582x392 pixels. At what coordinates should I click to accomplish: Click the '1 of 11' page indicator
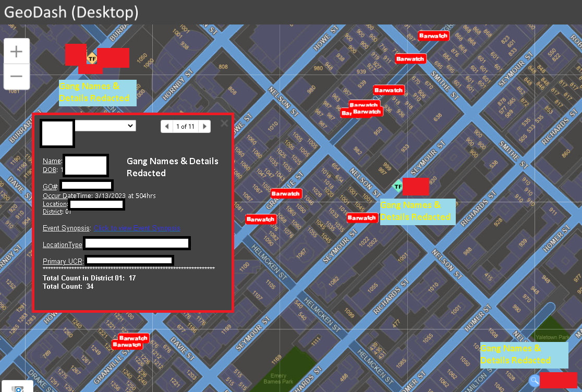pyautogui.click(x=185, y=127)
